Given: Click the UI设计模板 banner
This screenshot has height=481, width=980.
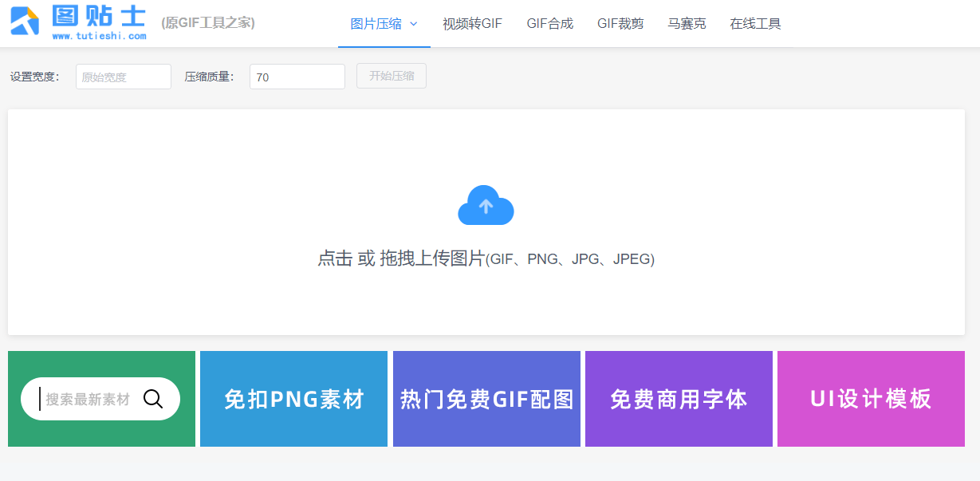Looking at the screenshot, I should pyautogui.click(x=871, y=398).
